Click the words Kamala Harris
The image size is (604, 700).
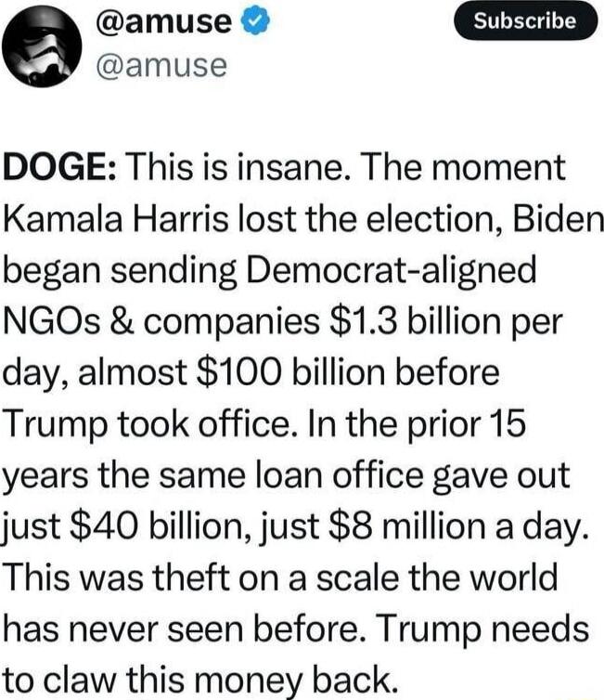click(x=115, y=219)
